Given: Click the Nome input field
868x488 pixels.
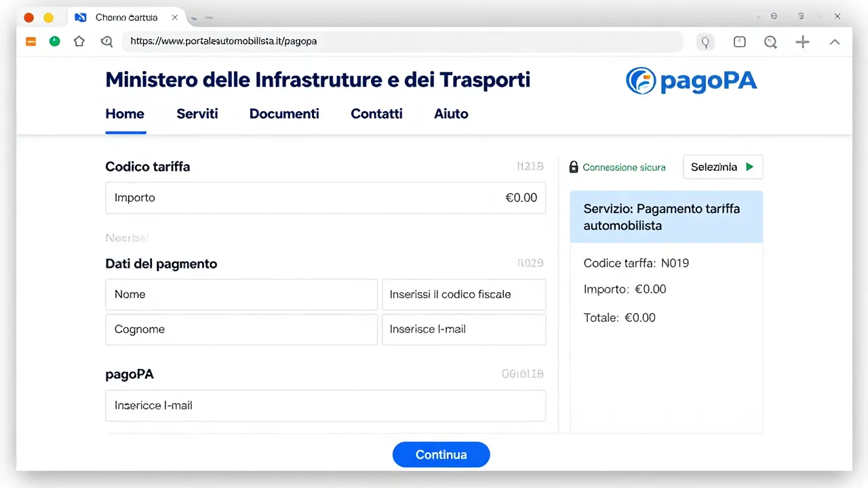Looking at the screenshot, I should (241, 295).
